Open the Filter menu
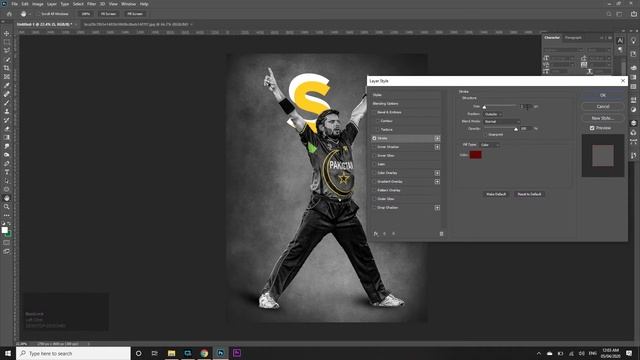The image size is (640, 360). pos(91,4)
